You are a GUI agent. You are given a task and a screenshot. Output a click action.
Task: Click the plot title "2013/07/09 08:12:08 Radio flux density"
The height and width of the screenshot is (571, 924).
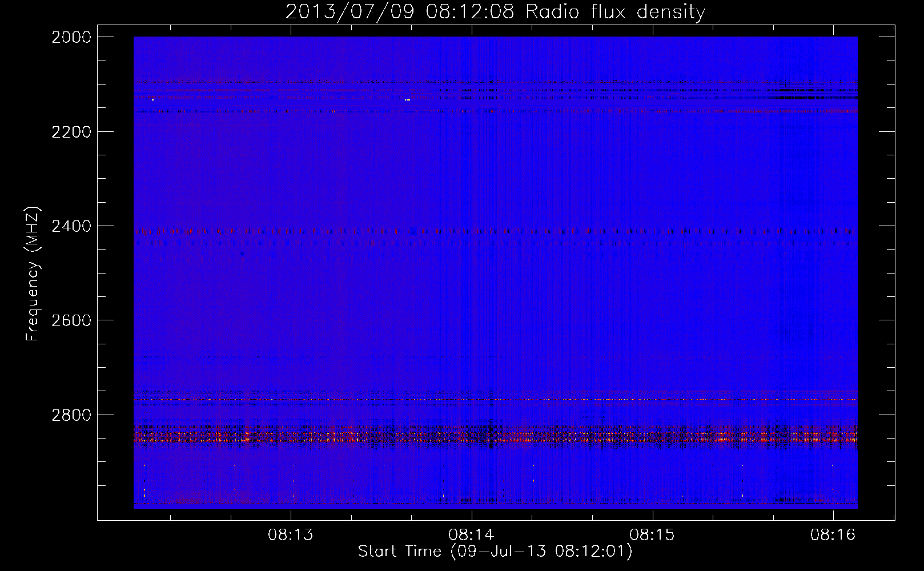click(495, 11)
